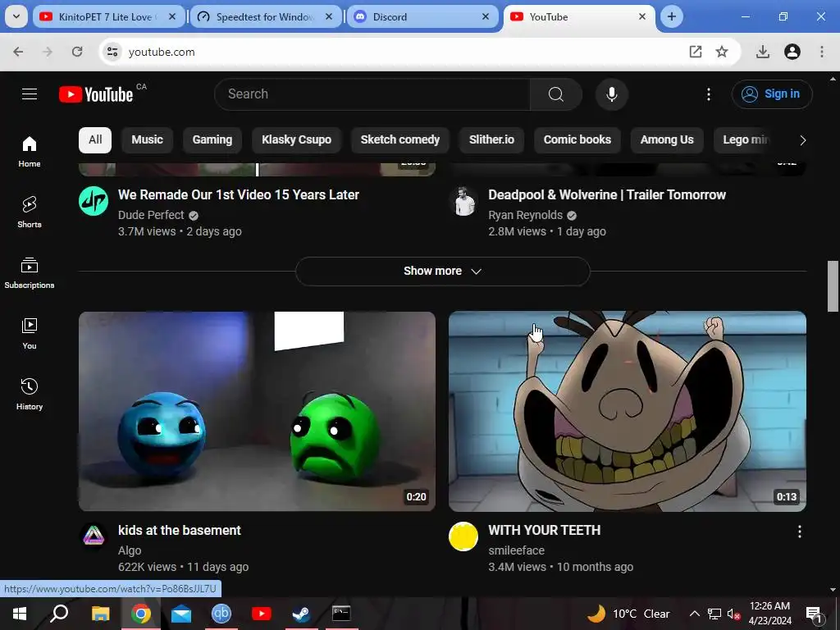The height and width of the screenshot is (630, 840).
Task: Select the Gaming filter chip
Action: click(x=212, y=139)
